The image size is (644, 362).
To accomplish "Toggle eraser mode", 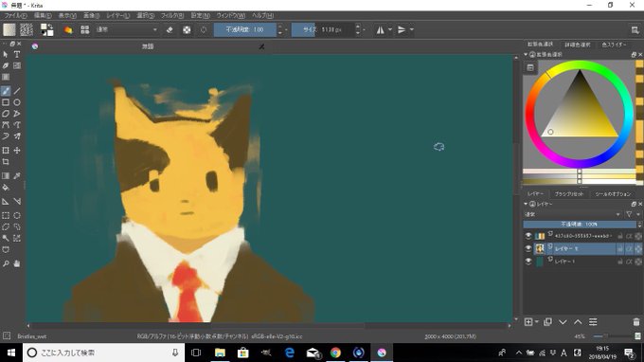I will click(x=170, y=29).
